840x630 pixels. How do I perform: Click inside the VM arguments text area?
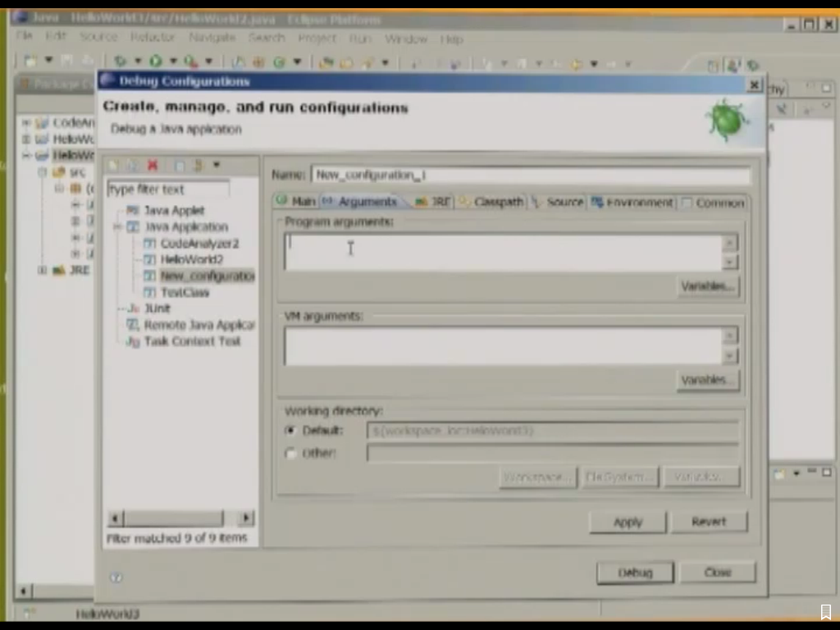[503, 346]
